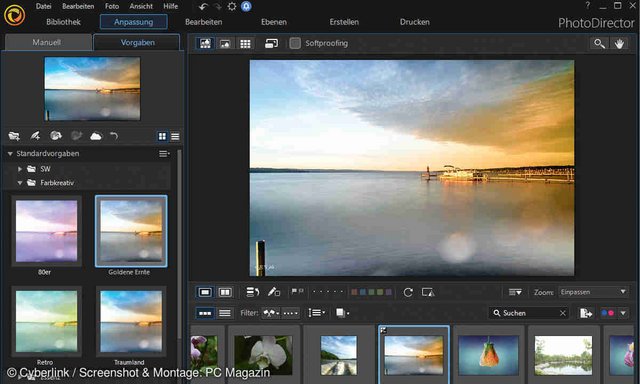Toggle the flag marker icons
The image size is (640, 384).
297,291
